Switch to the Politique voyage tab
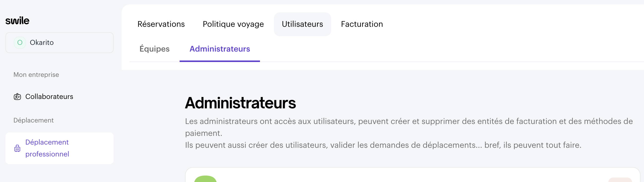The image size is (644, 182). [233, 24]
